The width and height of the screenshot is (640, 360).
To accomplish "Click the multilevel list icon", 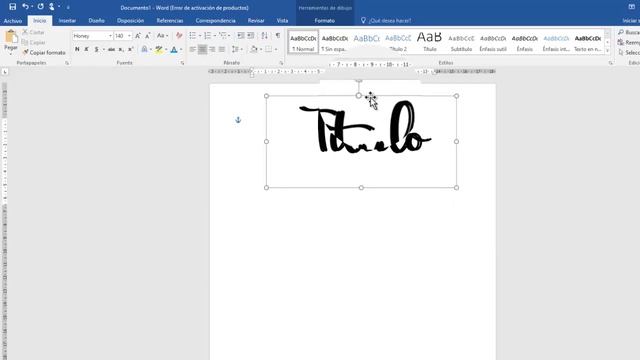I will point(222,36).
